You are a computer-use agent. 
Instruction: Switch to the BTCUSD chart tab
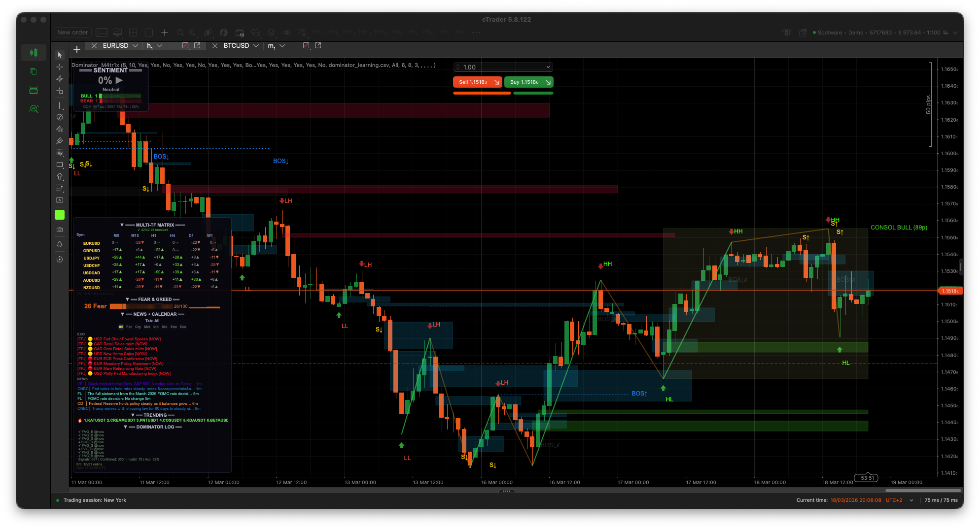pos(236,45)
